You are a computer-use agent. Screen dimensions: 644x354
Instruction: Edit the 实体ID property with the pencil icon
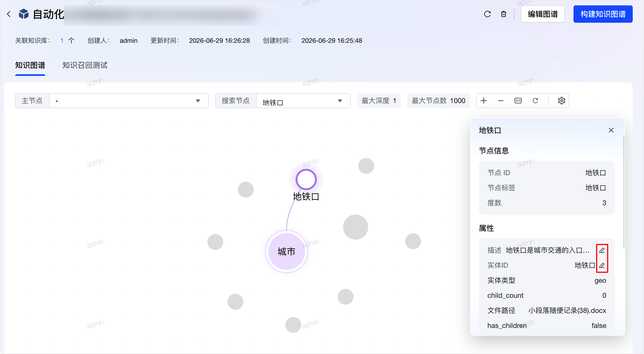[x=602, y=265]
